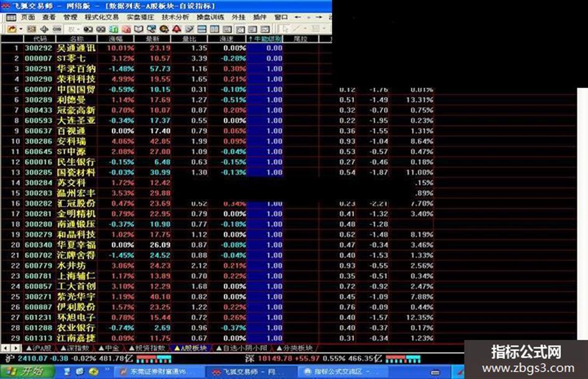Click the orange open-folder toolbar icon
The width and height of the screenshot is (588, 379).
12,29
